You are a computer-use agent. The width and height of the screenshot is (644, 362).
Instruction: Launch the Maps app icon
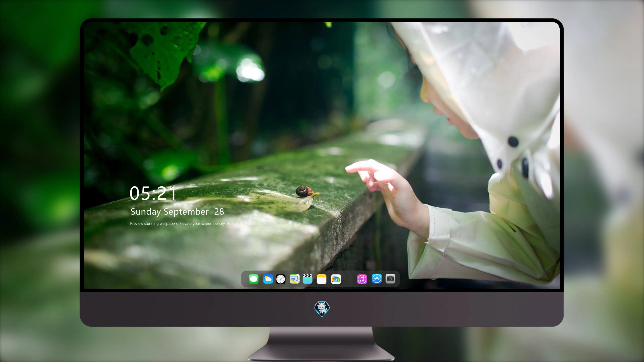click(x=294, y=279)
